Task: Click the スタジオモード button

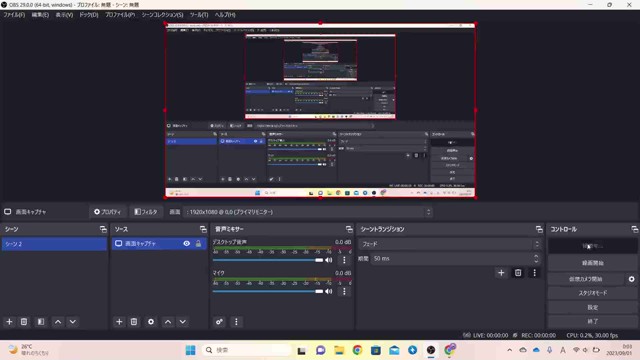Action: 592,293
